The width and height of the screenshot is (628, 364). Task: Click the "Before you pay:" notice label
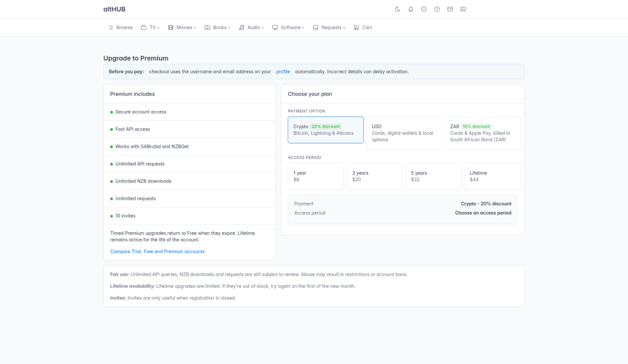pyautogui.click(x=126, y=72)
